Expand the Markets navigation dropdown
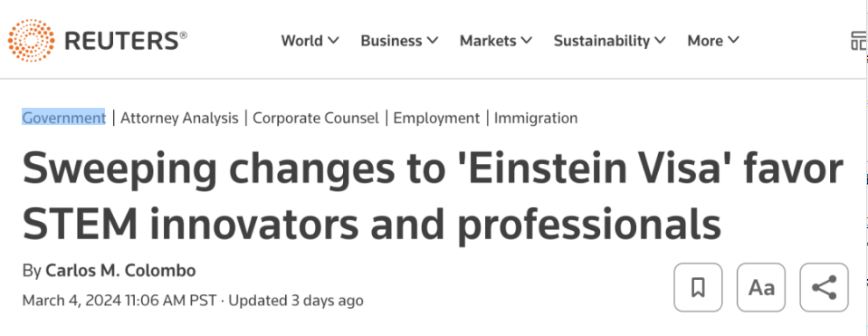This screenshot has height=336, width=868. [496, 41]
